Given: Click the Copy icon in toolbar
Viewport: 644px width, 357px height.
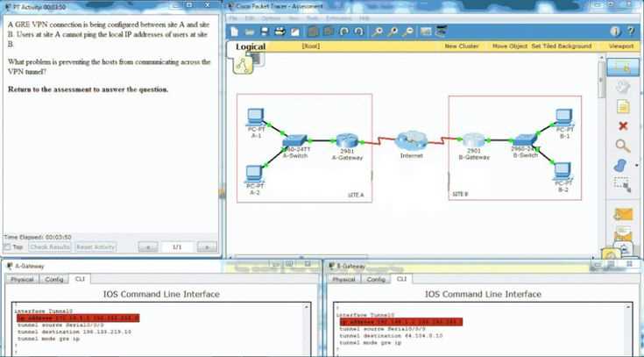Looking at the screenshot, I should tap(313, 32).
